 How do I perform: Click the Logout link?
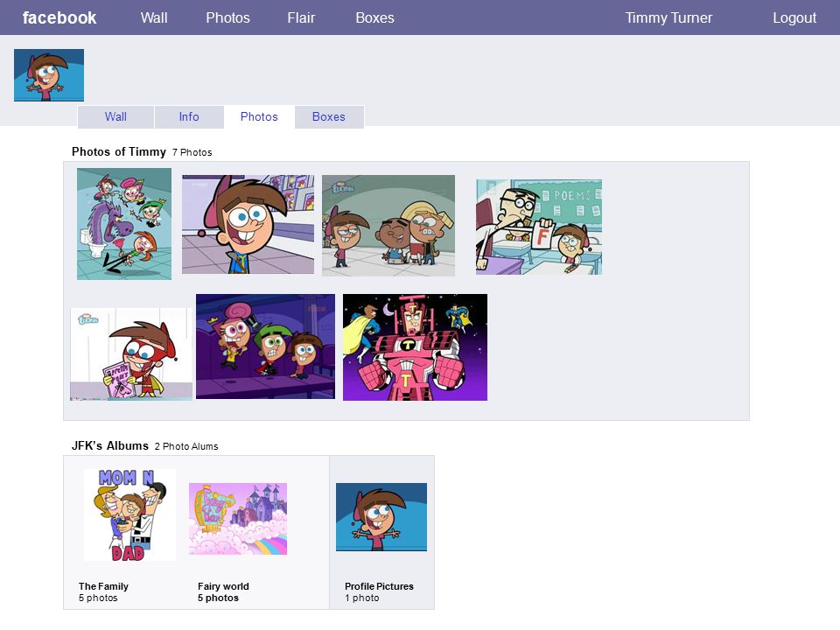coord(794,17)
